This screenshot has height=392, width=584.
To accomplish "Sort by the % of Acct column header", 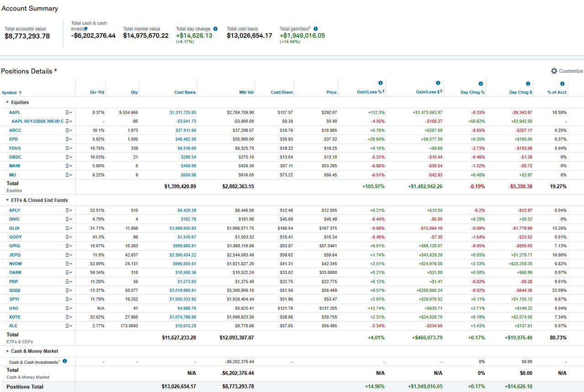I will coord(557,92).
